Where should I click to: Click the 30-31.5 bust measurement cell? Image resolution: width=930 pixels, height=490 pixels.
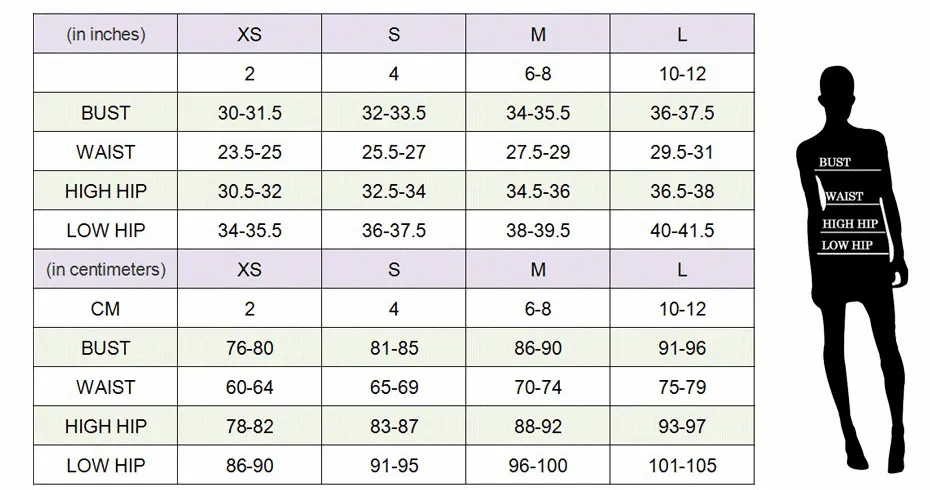(250, 113)
